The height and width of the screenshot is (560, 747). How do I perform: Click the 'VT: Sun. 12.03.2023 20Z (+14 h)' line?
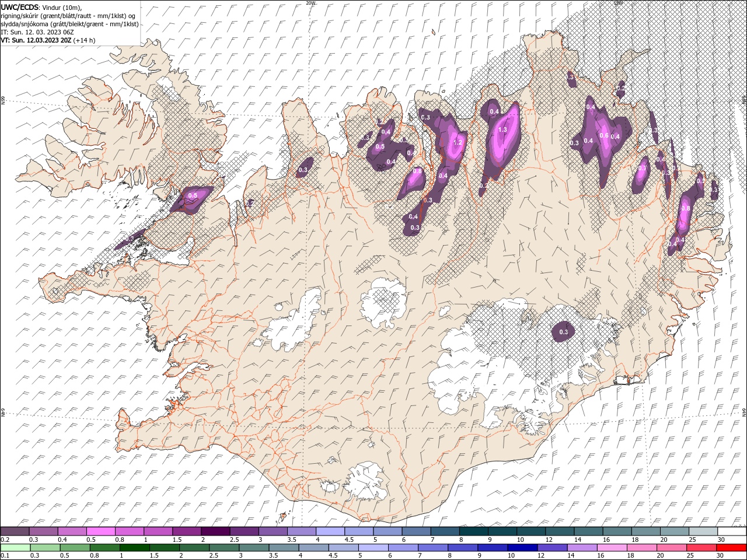pos(48,40)
